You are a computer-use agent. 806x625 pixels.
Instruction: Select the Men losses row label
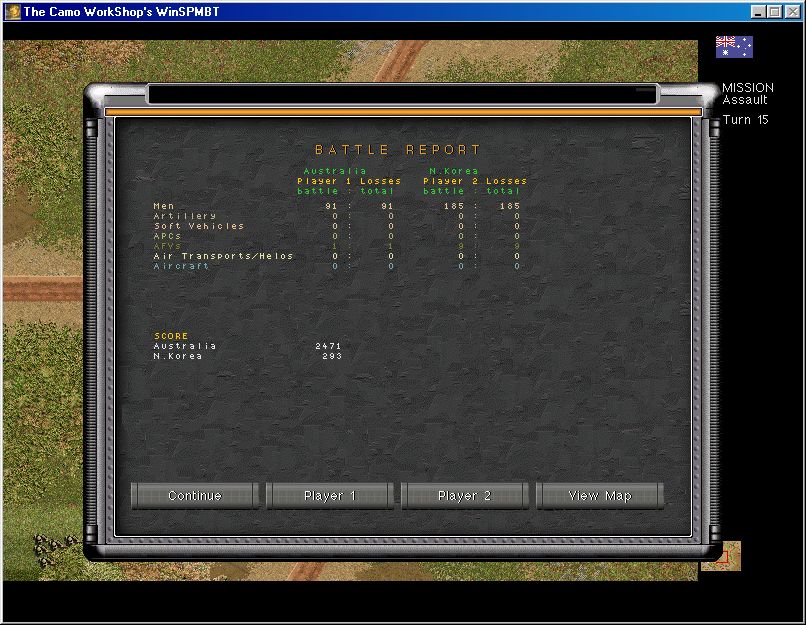coord(164,206)
